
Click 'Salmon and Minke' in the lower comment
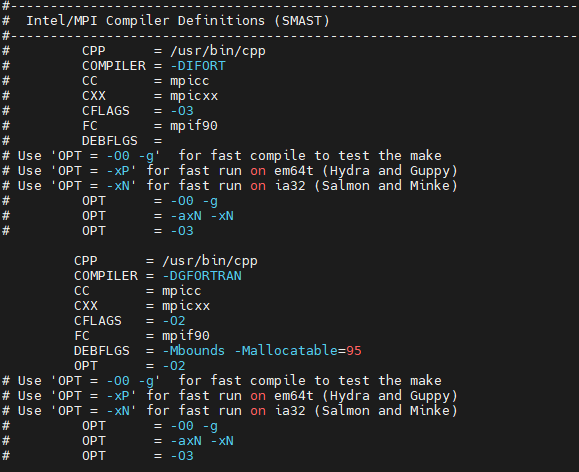pos(386,411)
